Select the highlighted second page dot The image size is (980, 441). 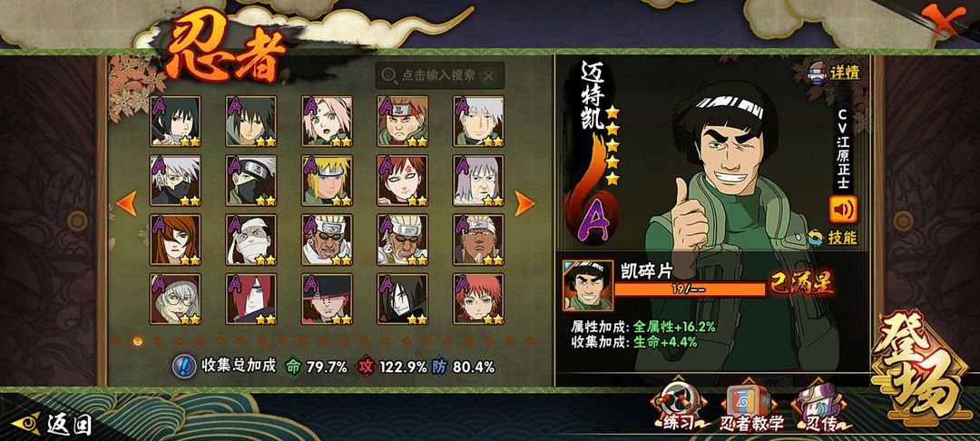tap(138, 341)
